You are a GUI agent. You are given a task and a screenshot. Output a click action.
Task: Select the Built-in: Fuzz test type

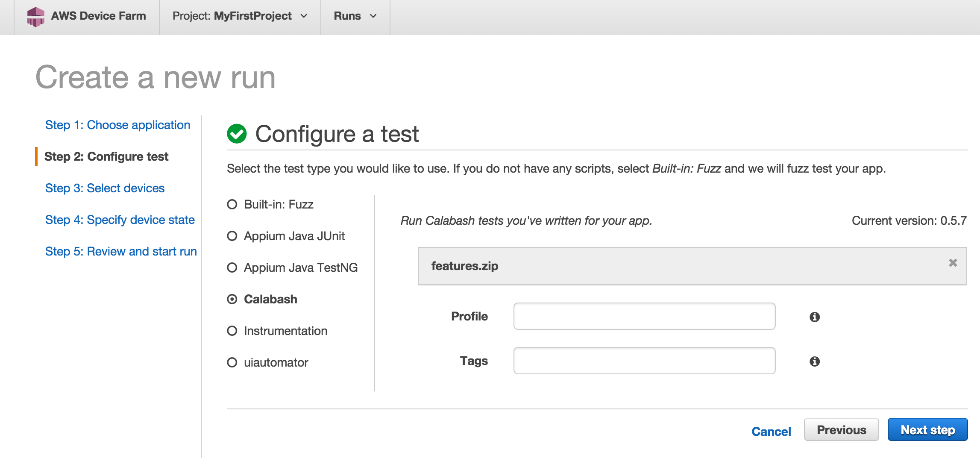pos(232,205)
